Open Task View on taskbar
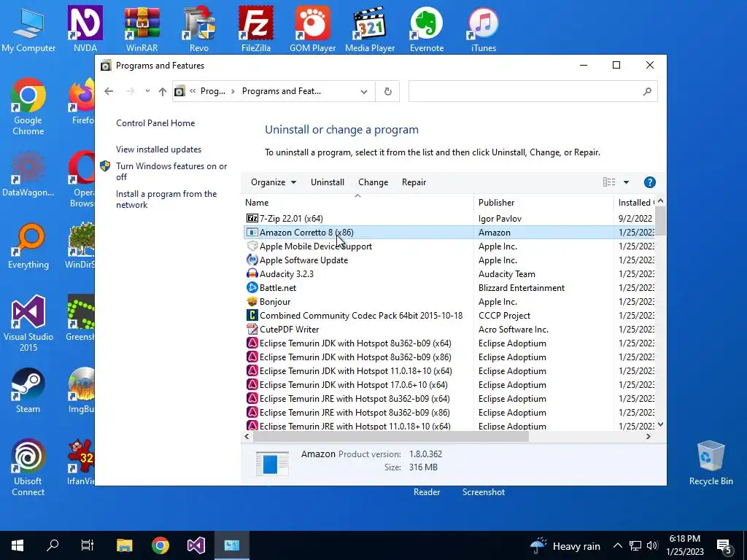This screenshot has width=747, height=560. pos(88,545)
